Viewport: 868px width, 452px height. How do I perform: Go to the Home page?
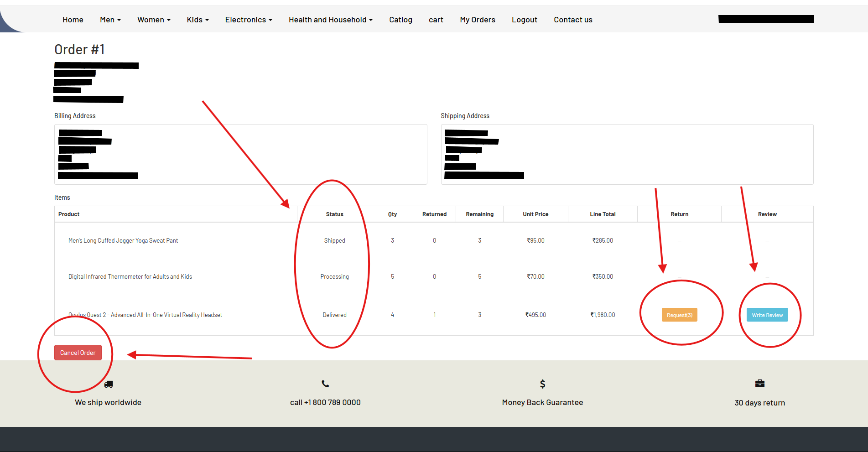click(73, 20)
